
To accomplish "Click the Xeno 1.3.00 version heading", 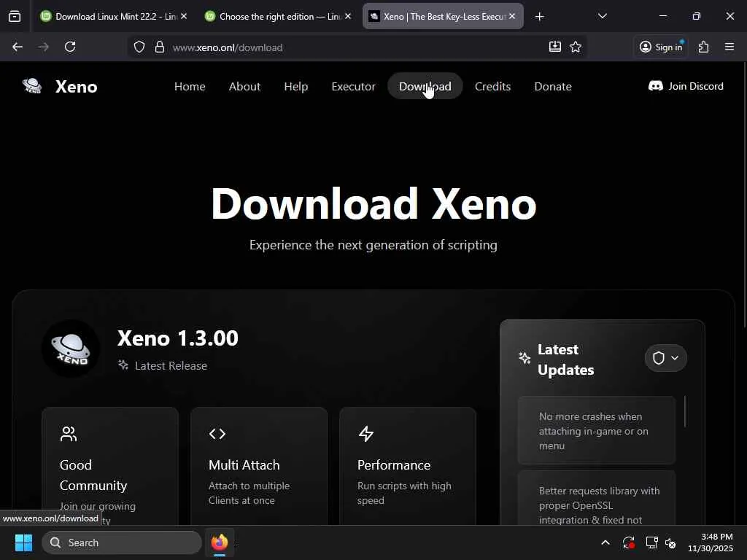I will pos(178,338).
